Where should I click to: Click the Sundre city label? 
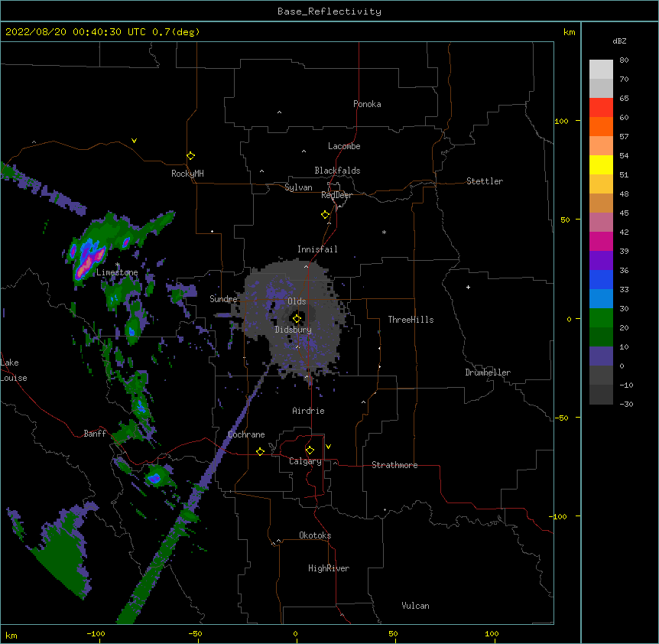[x=223, y=299]
